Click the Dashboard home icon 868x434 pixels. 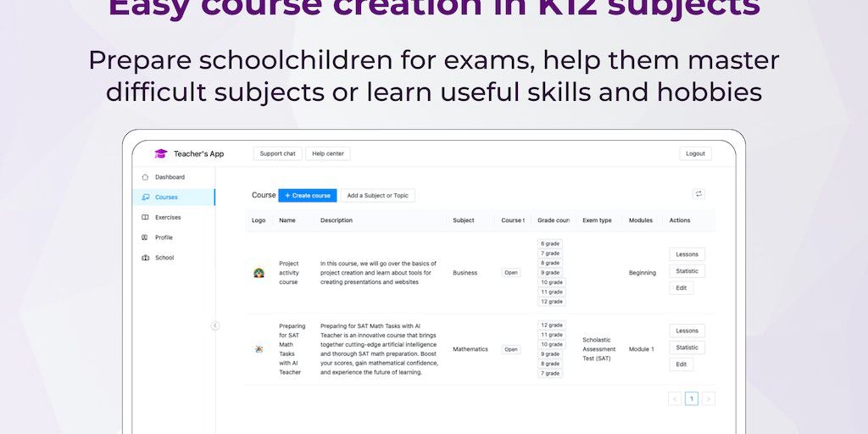pyautogui.click(x=145, y=177)
